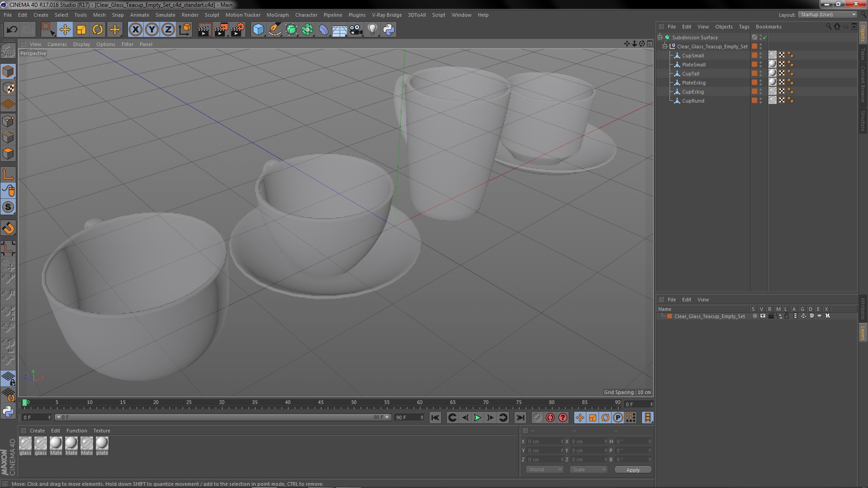Click the cube primitive icon

258,30
